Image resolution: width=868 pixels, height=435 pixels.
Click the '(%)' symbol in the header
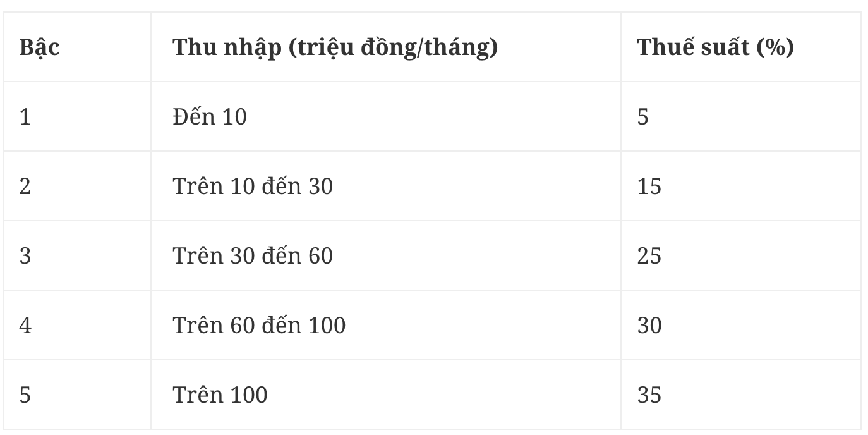[x=775, y=47]
